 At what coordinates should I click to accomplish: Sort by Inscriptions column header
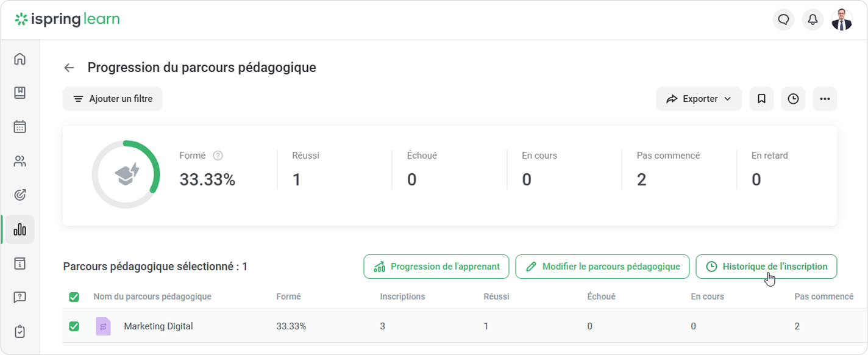tap(402, 296)
